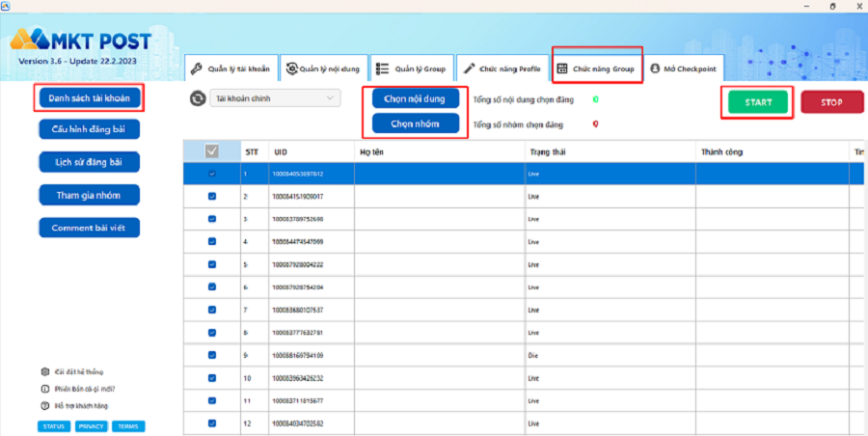868x436 pixels.
Task: Minimize the application window
Action: pos(782,7)
